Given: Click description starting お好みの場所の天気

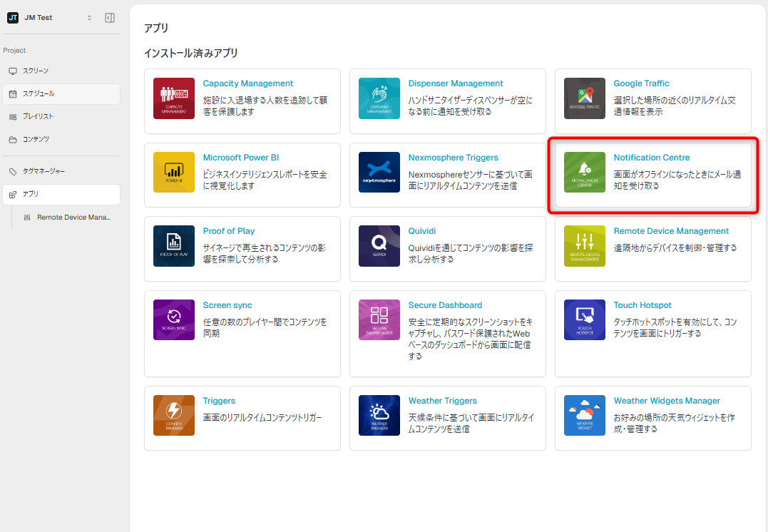Looking at the screenshot, I should click(x=674, y=423).
